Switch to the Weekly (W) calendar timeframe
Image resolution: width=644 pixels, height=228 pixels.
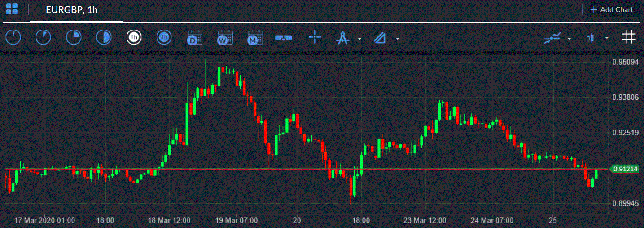tap(224, 38)
